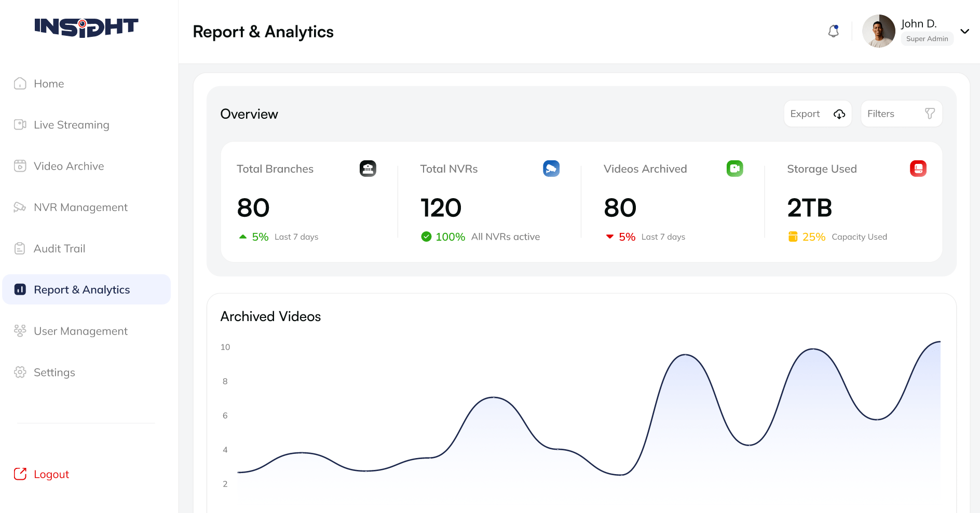Click the Filters funnel icon
Screen dimensions: 980x513
tap(930, 114)
